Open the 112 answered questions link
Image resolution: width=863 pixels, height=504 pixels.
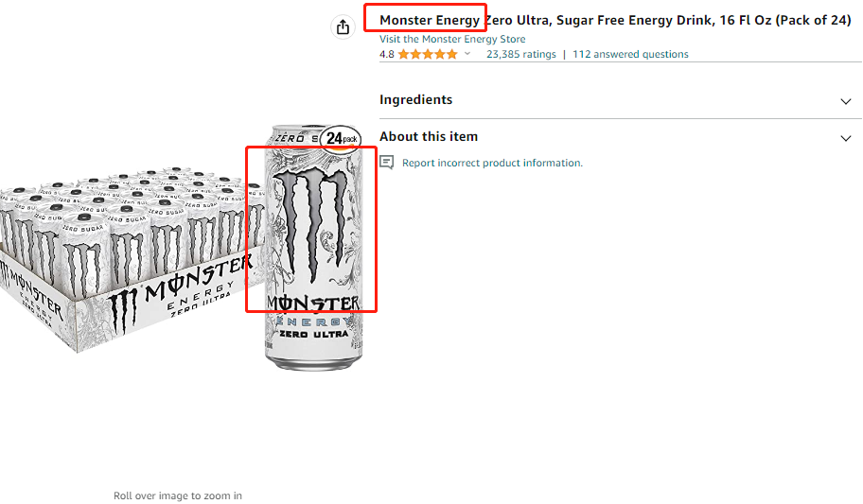pos(630,54)
